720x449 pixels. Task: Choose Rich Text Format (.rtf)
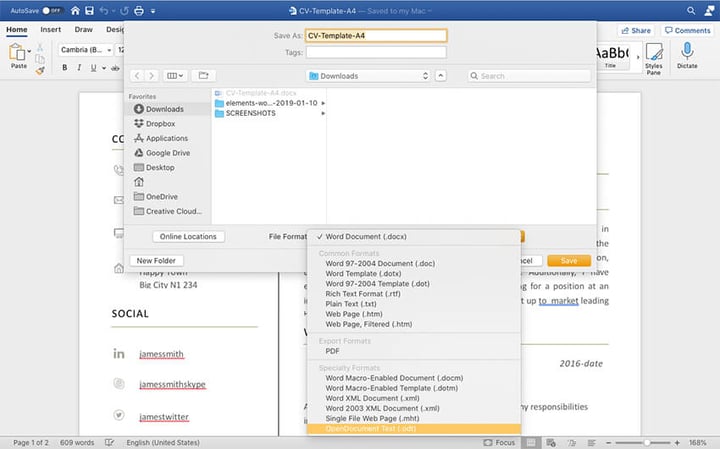coord(414,294)
